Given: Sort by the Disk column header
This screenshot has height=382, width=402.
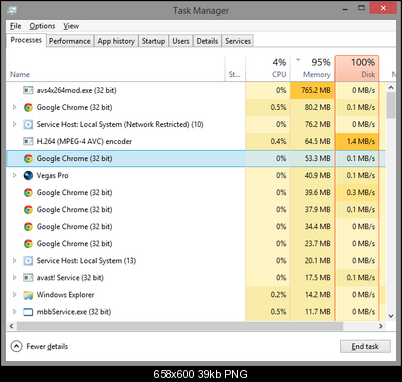Looking at the screenshot, I should pyautogui.click(x=357, y=69).
